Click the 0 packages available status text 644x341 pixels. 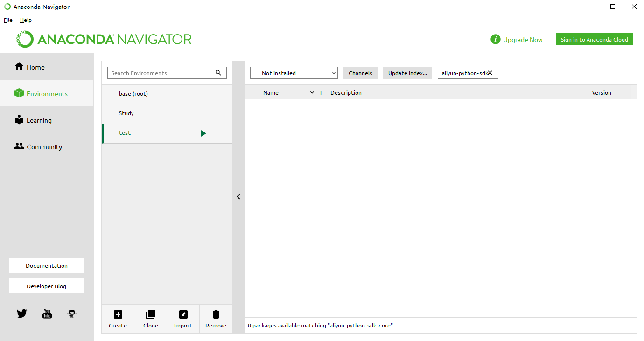[320, 326]
